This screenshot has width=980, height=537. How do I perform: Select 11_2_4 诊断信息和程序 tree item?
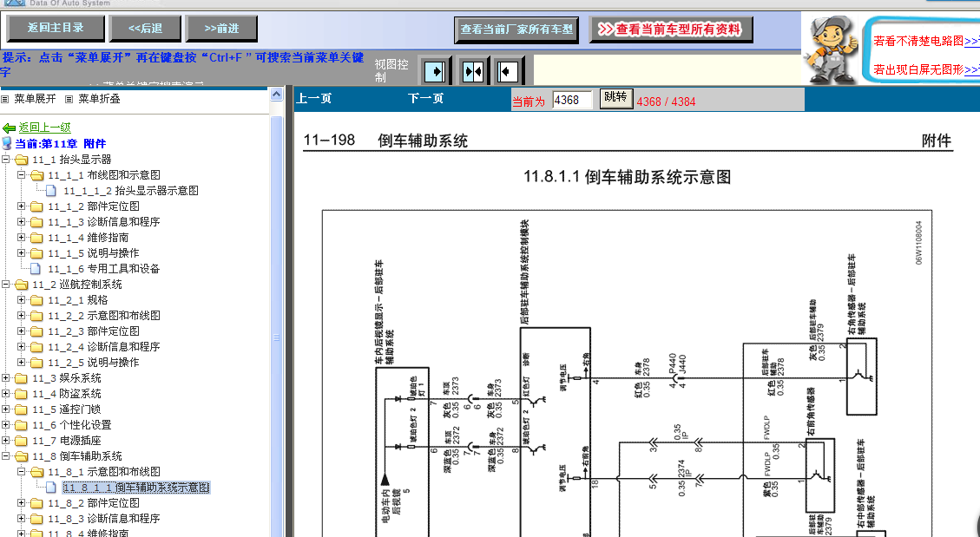click(104, 346)
